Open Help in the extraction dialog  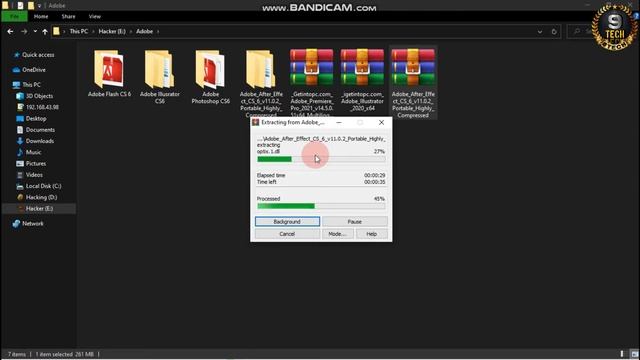pos(371,234)
